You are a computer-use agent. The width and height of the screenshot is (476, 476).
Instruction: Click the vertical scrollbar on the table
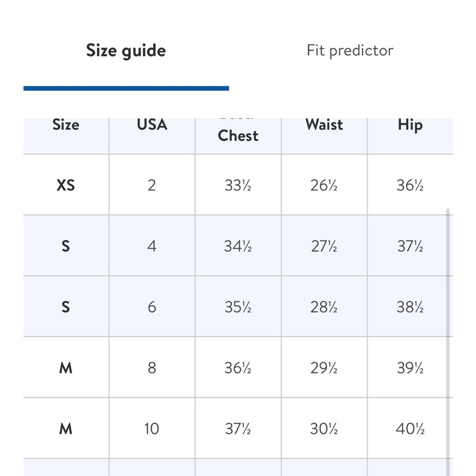[447, 342]
